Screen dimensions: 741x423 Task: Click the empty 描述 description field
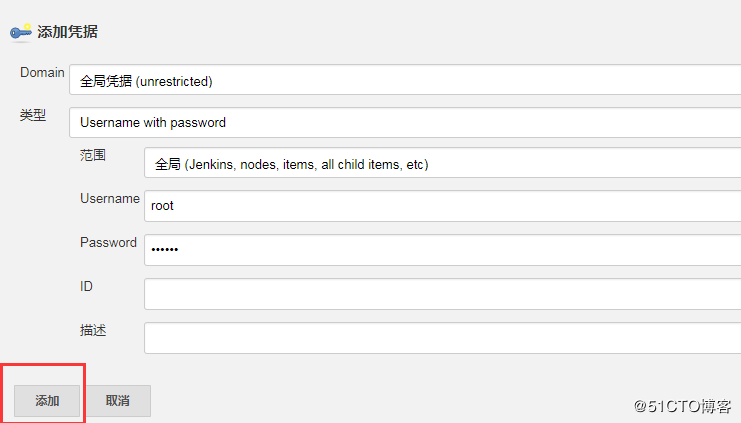(441, 337)
